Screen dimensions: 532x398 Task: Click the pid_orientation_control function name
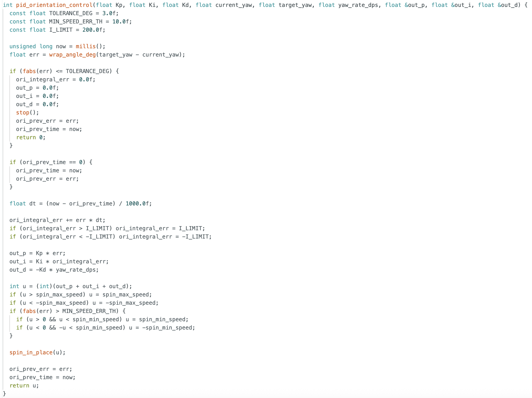click(x=54, y=5)
